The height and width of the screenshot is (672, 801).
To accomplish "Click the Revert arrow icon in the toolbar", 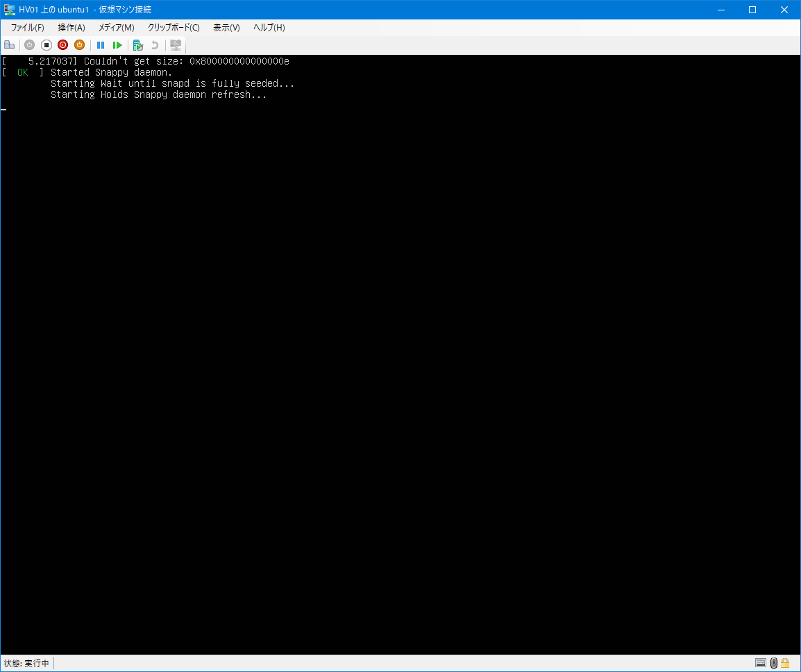I will click(155, 45).
